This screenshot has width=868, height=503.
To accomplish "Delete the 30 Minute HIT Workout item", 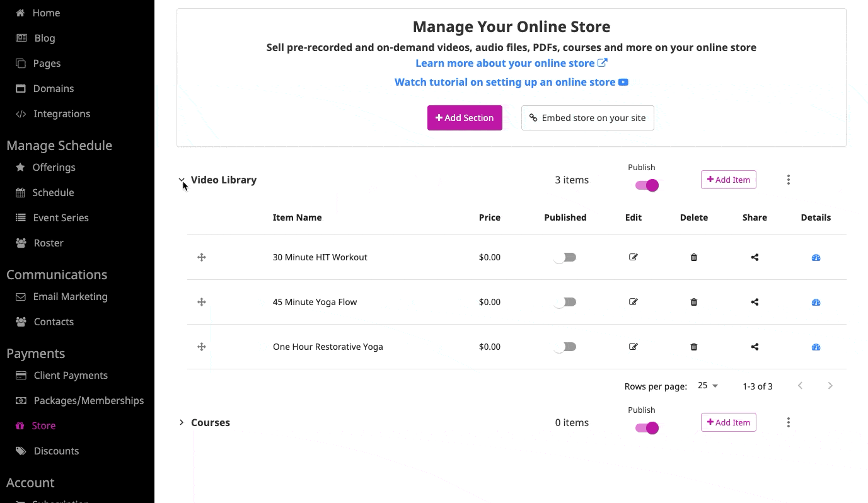I will [694, 257].
